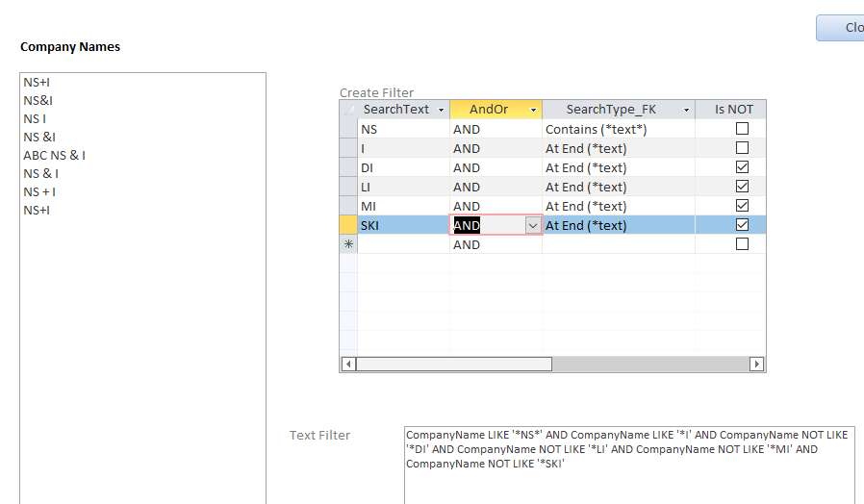Expand AndOr combo box in SKI row
This screenshot has width=864, height=504.
coord(533,225)
